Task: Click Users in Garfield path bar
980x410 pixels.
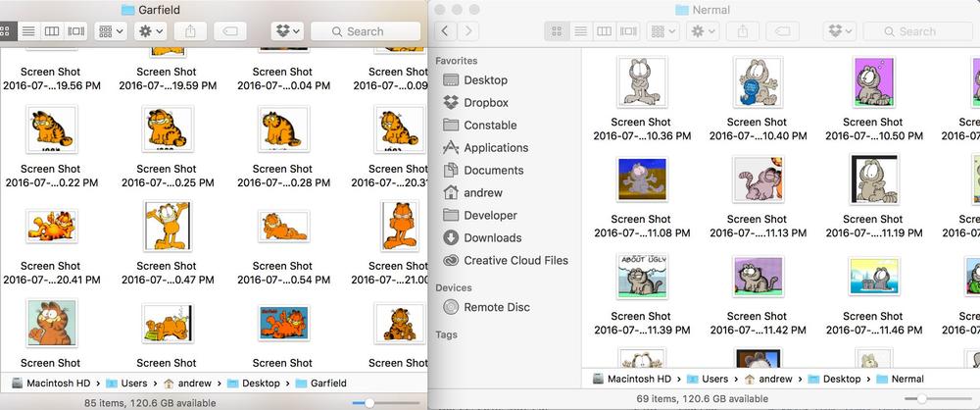Action: click(126, 384)
